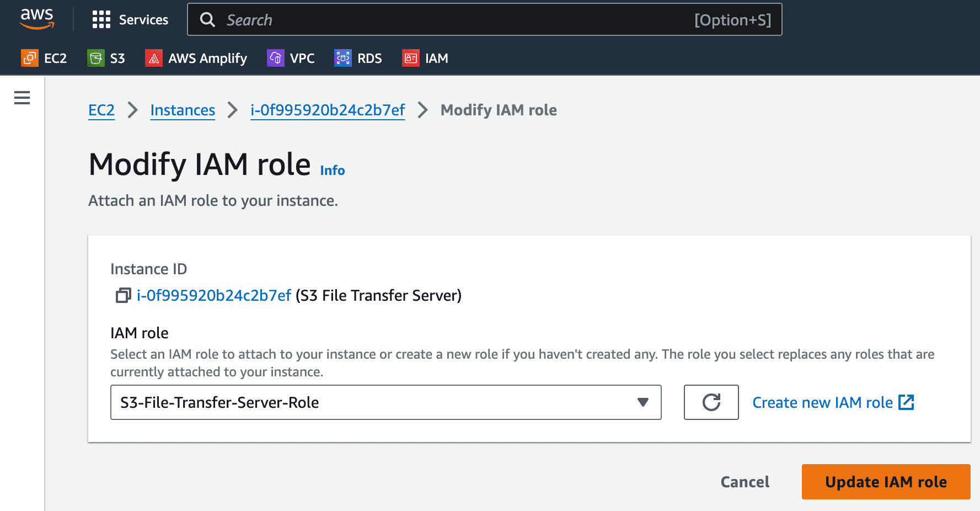
Task: Open instance ID link under Instance ID
Action: coord(214,296)
